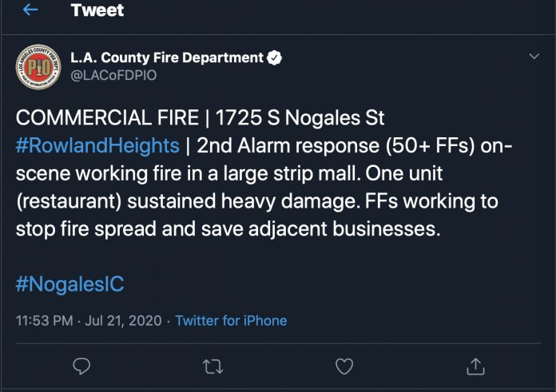Click the @LACoFDPIO handle
556x392 pixels.
(113, 75)
